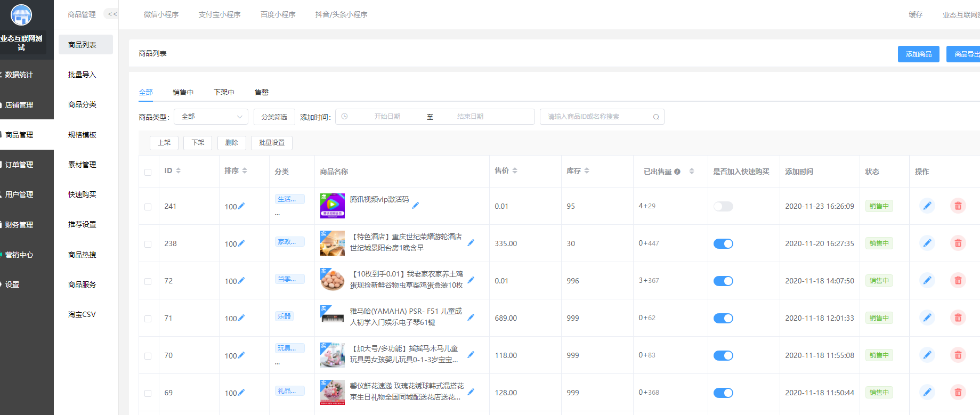This screenshot has width=980, height=415.
Task: Click the info icon beside 已出售量
Action: point(677,172)
